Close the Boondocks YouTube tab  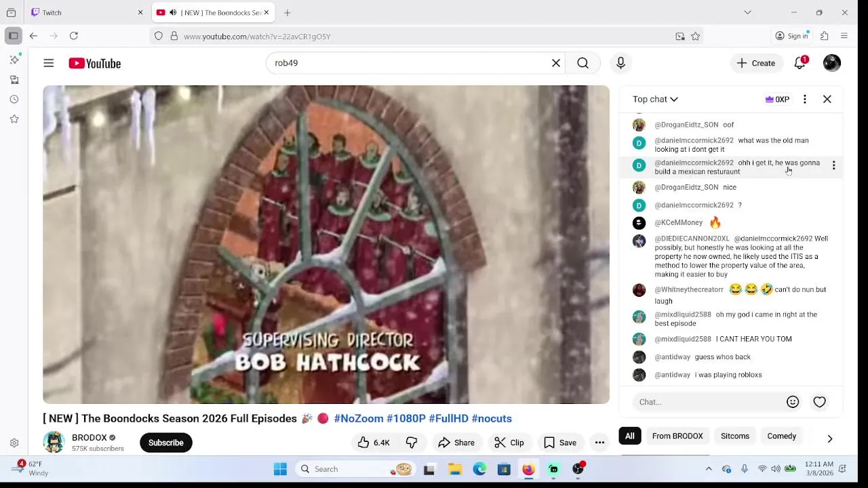(267, 12)
